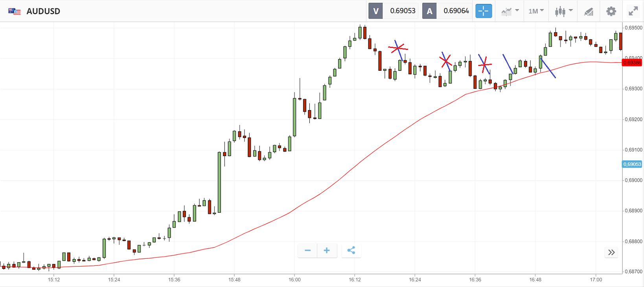Expand the candlestick chart type dropdown
The image size is (644, 287).
563,11
